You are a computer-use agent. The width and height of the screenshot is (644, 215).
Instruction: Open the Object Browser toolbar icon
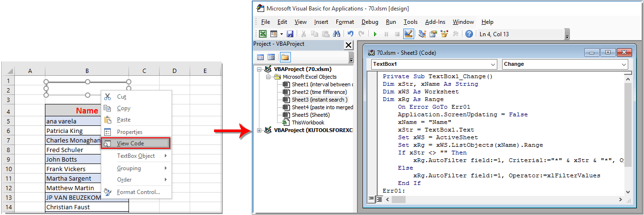[x=445, y=34]
